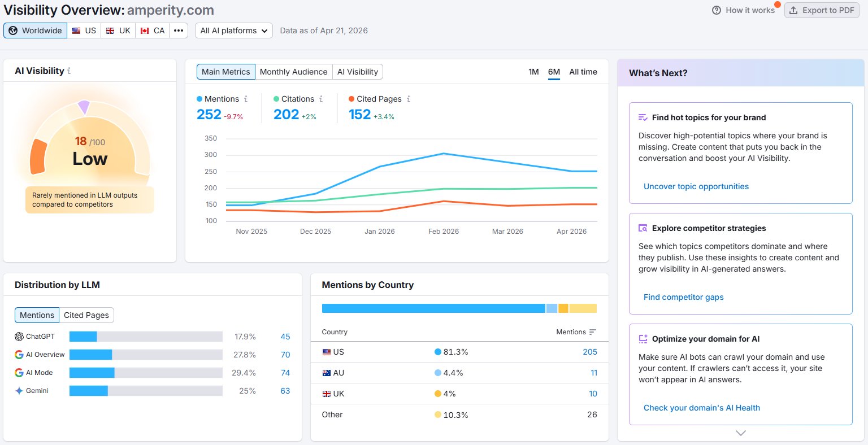Select the US region filter
This screenshot has height=445, width=868.
(x=84, y=30)
